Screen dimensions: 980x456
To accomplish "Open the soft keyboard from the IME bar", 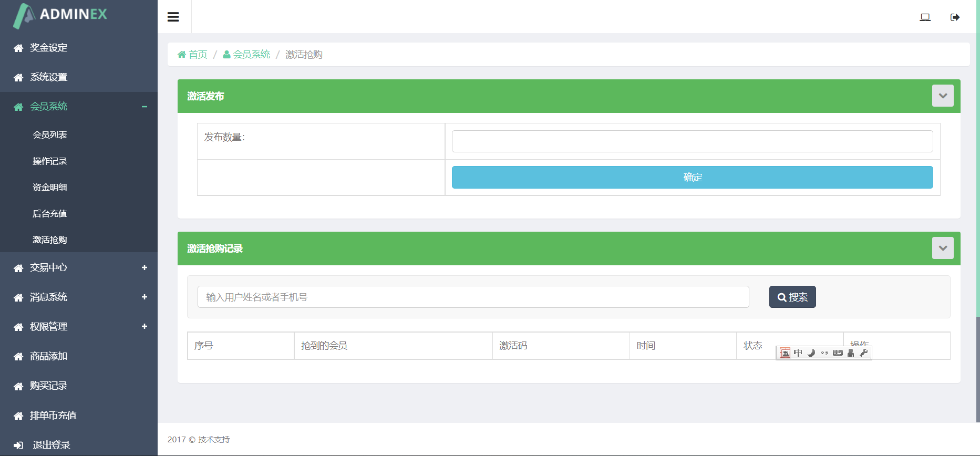I will click(x=838, y=353).
